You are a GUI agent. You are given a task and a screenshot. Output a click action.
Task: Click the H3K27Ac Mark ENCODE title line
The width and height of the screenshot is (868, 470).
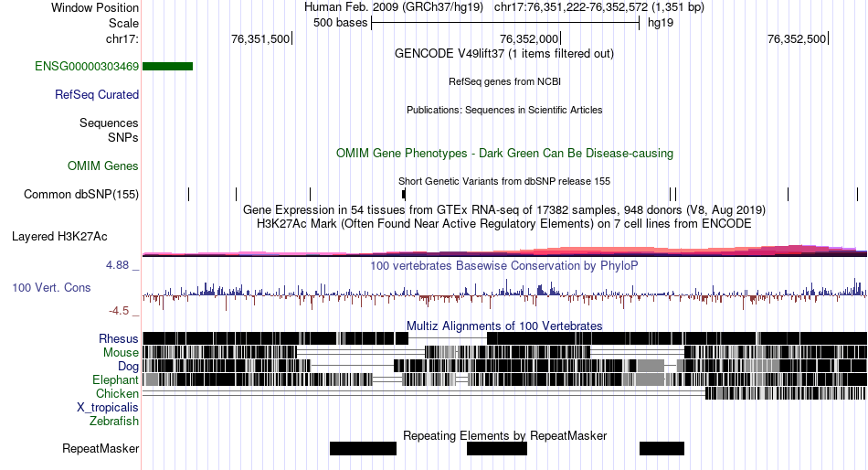(503, 224)
